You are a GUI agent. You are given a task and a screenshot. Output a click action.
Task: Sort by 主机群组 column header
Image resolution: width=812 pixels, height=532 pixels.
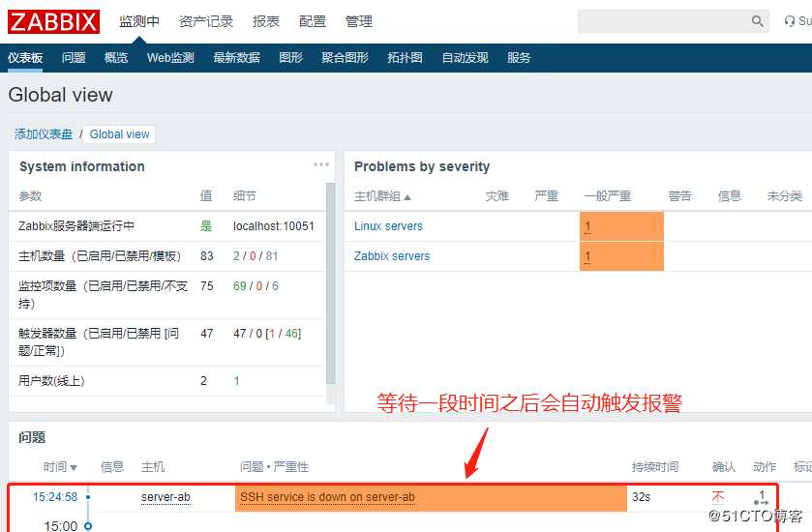coord(382,196)
